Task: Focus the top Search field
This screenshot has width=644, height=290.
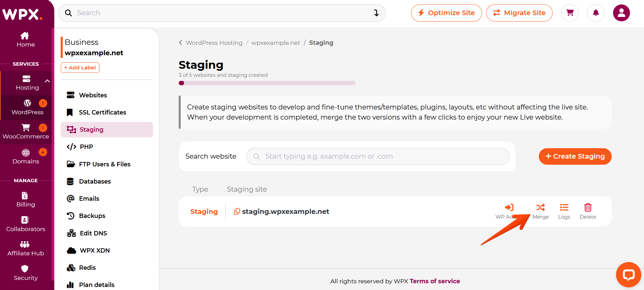Action: tap(222, 13)
